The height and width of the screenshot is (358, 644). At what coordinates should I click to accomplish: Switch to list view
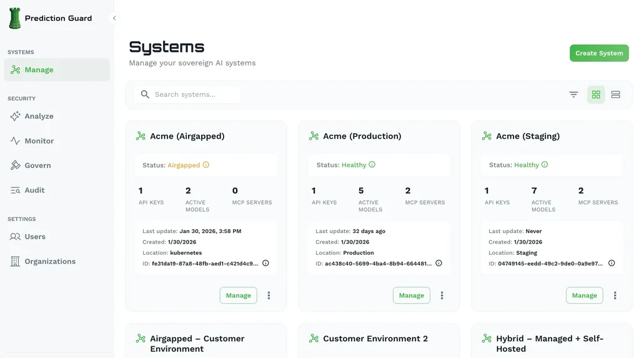pos(615,94)
